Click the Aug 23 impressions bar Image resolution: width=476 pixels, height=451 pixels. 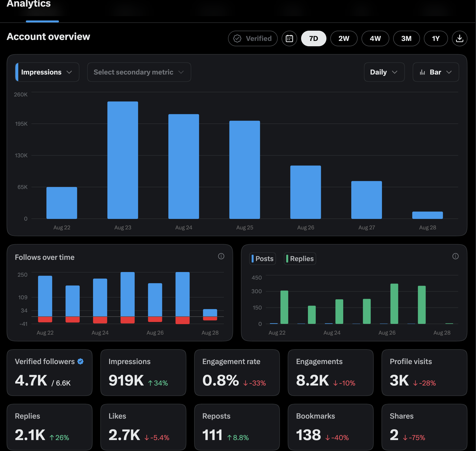(123, 160)
